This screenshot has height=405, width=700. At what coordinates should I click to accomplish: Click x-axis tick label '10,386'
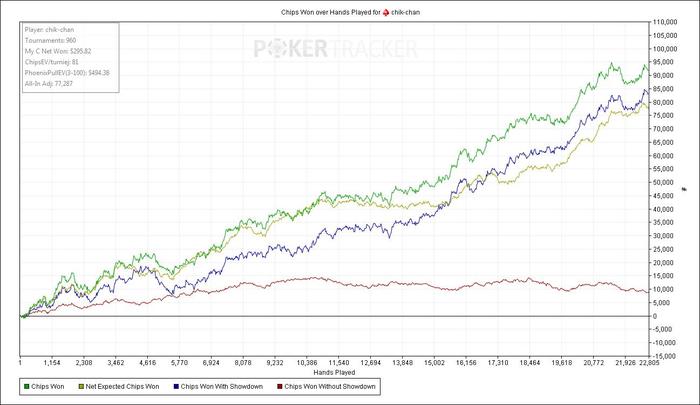(307, 363)
